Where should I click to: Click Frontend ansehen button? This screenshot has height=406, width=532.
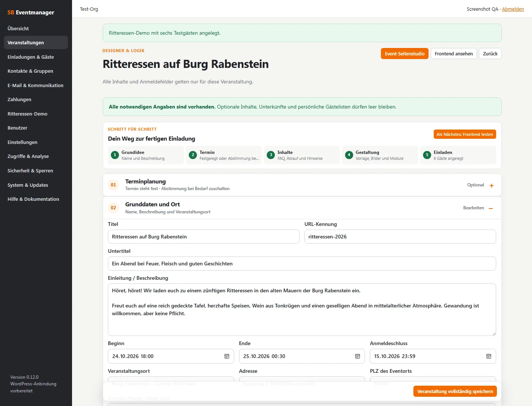(x=454, y=54)
